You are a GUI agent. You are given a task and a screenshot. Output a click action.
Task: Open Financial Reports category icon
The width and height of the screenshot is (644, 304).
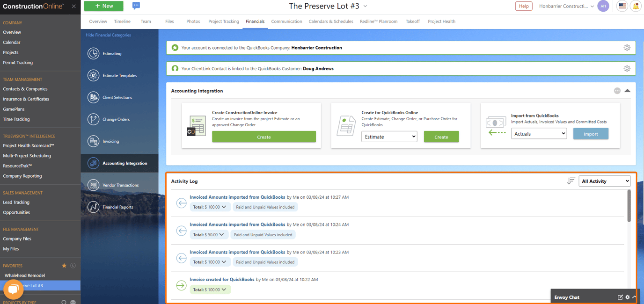[94, 207]
